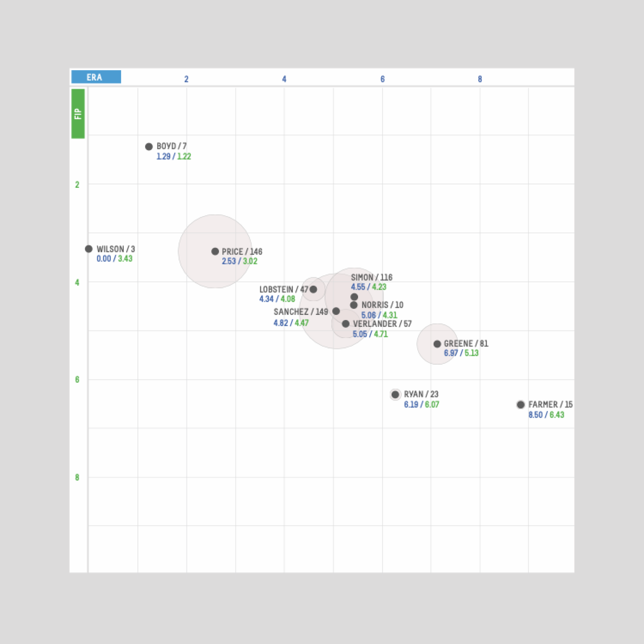The width and height of the screenshot is (644, 644).
Task: Click the GREENE data point dot
Action: [437, 344]
